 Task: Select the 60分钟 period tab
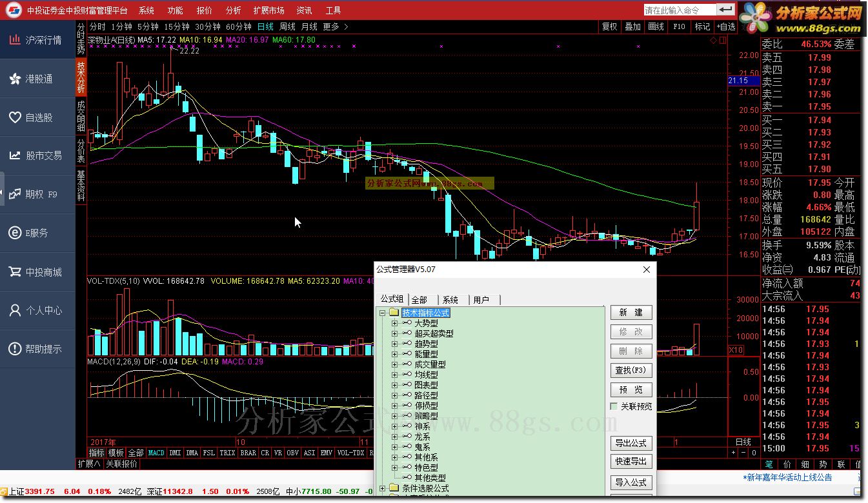click(x=239, y=26)
